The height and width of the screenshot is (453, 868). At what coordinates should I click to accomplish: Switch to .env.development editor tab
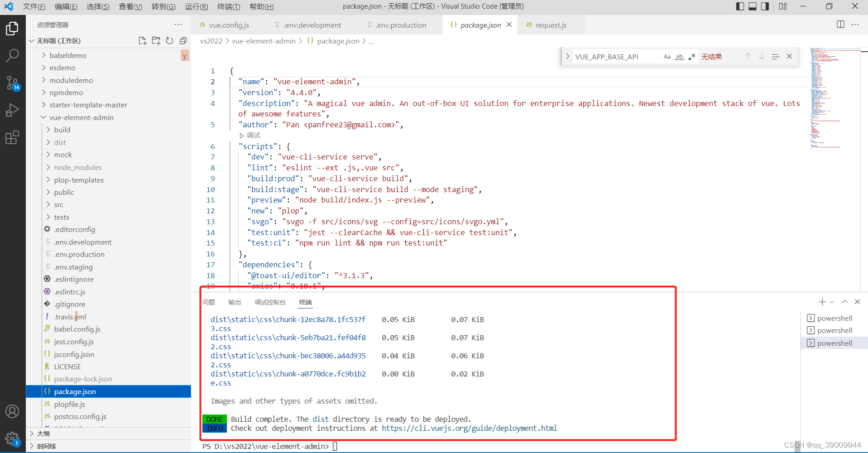click(312, 25)
